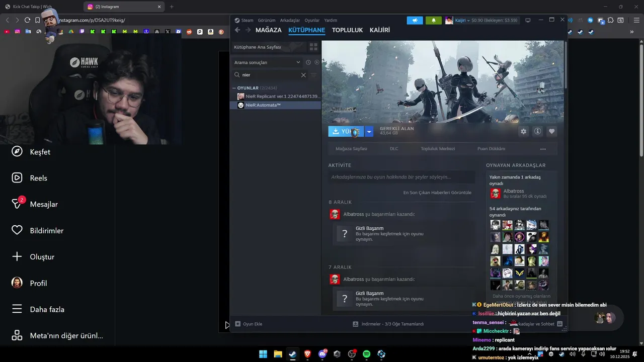644x362 pixels.
Task: Open Spotify from the taskbar
Action: click(x=367, y=354)
